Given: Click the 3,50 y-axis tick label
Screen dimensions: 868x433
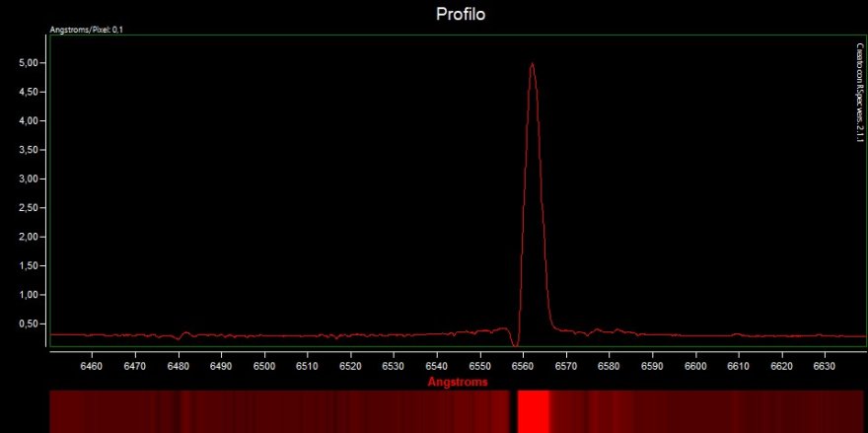Looking at the screenshot, I should [x=30, y=150].
